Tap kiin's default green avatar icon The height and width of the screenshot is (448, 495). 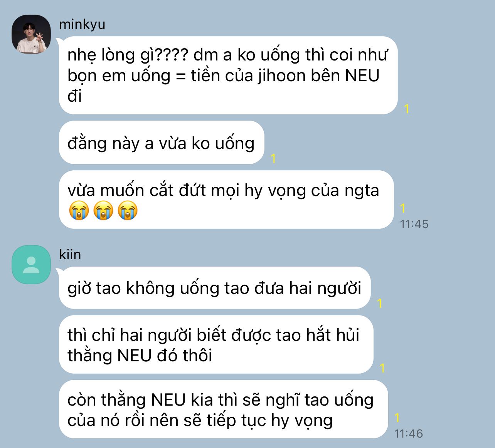31,265
